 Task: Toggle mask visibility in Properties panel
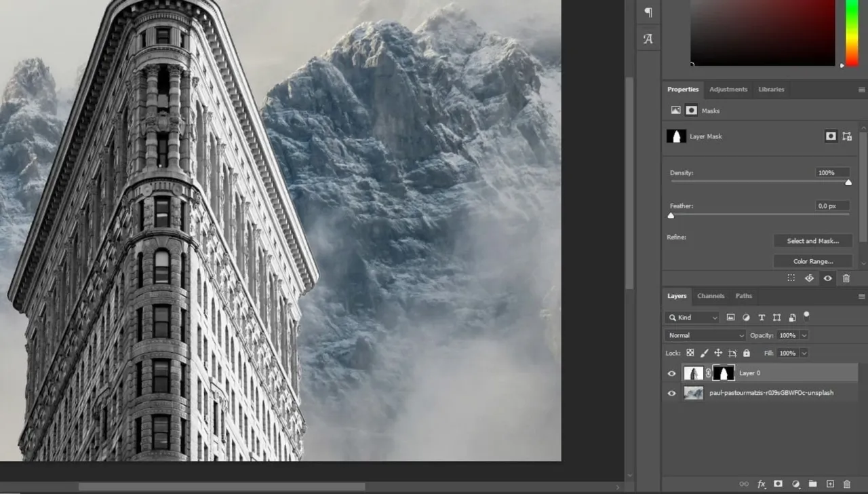tap(827, 278)
